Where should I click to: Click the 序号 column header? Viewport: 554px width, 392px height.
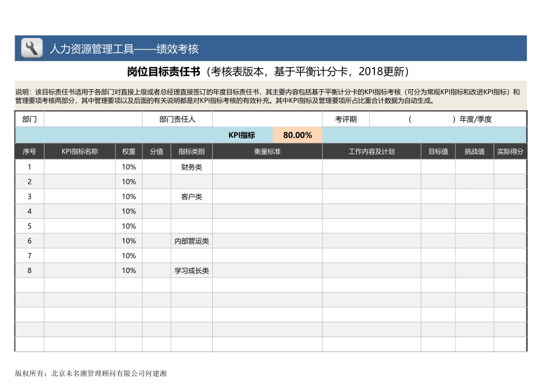pyautogui.click(x=29, y=150)
